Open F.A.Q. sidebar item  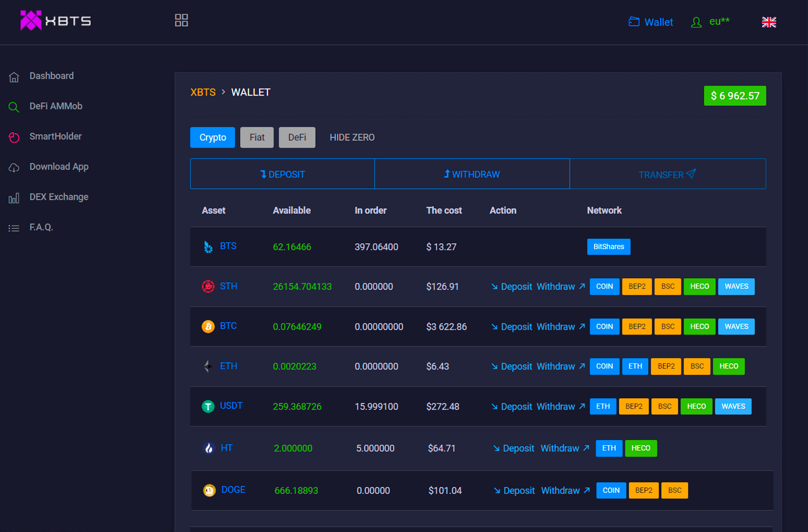[42, 228]
